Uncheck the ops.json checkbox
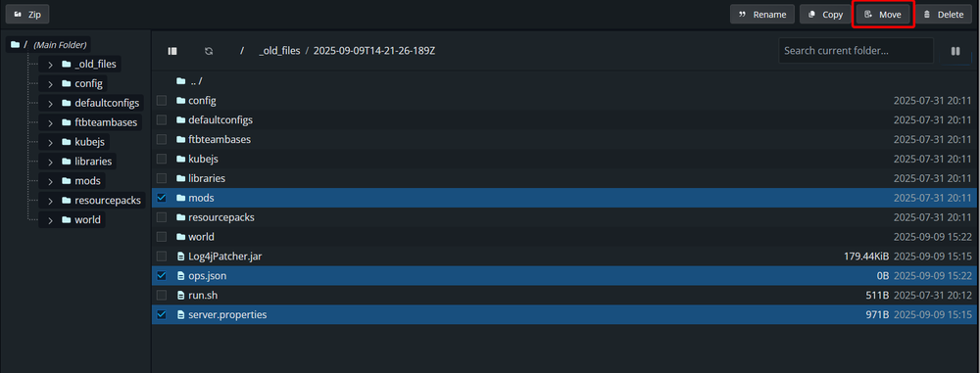Image resolution: width=980 pixels, height=373 pixels. [x=162, y=275]
